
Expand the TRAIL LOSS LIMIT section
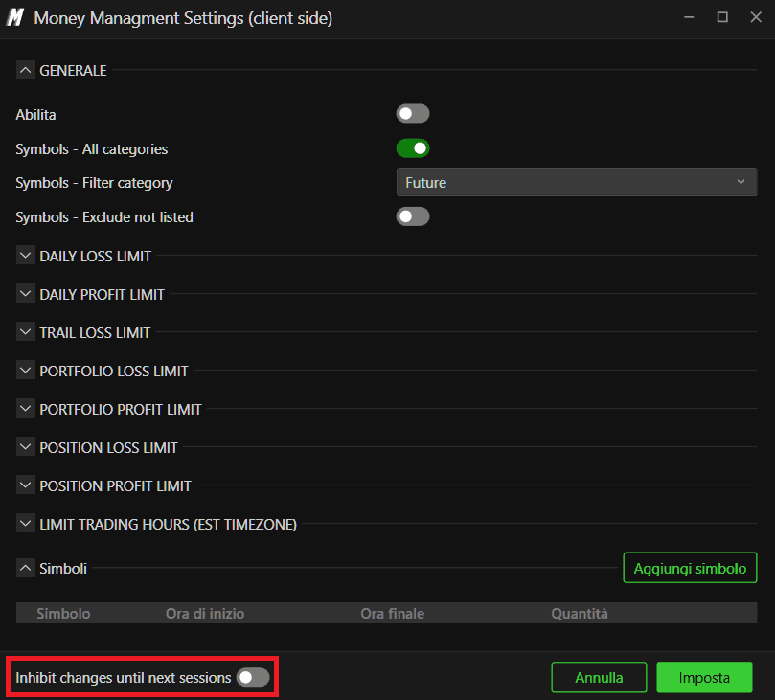click(25, 332)
